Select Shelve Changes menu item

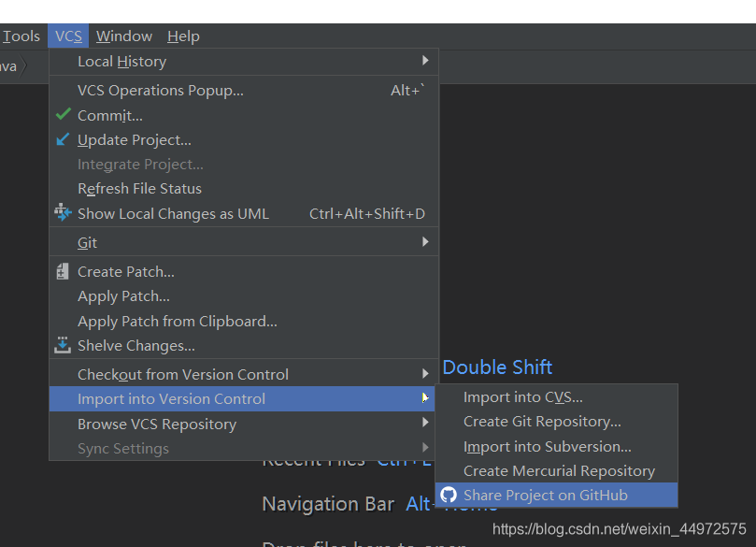(244, 346)
